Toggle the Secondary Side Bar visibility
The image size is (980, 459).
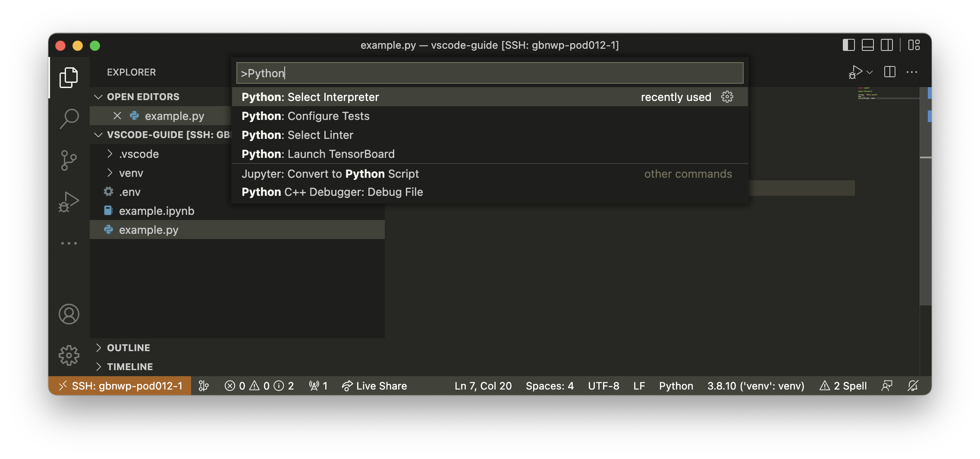887,45
